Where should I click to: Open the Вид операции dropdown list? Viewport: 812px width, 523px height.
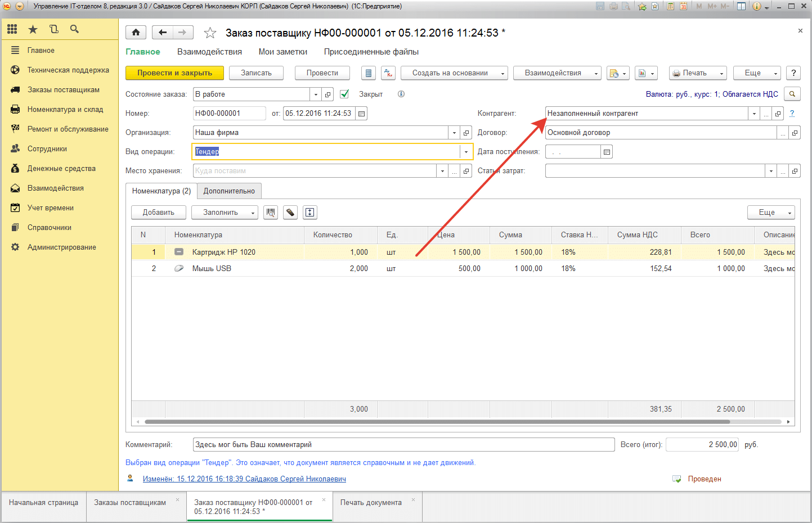[466, 152]
